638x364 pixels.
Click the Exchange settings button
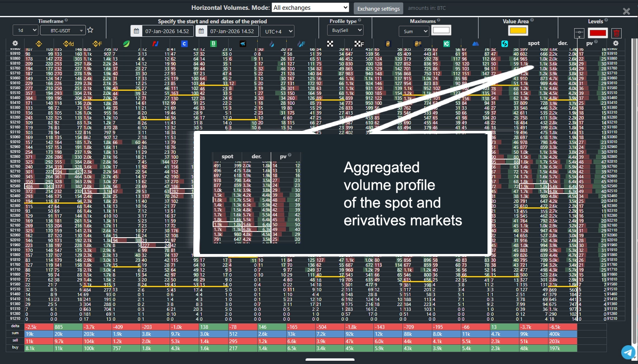tap(378, 9)
